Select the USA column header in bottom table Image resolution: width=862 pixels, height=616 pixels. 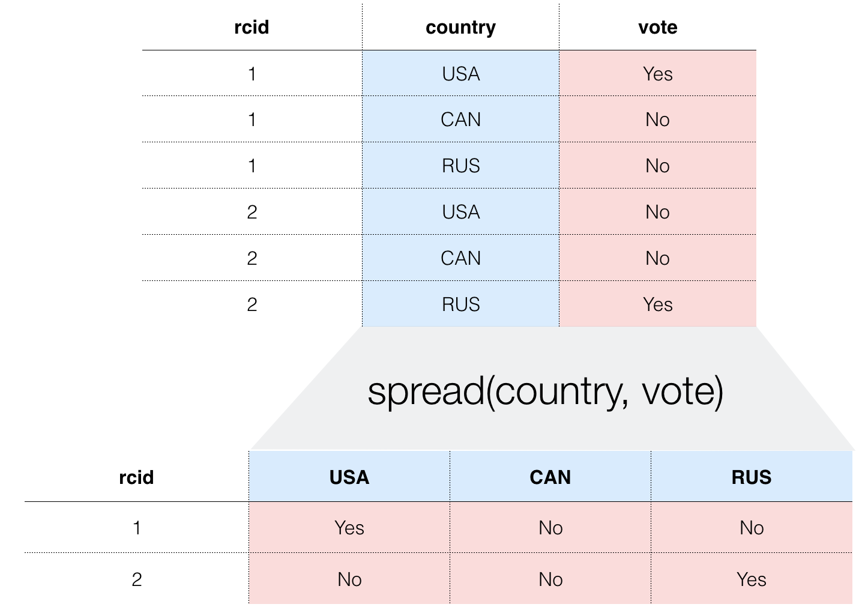(x=349, y=477)
